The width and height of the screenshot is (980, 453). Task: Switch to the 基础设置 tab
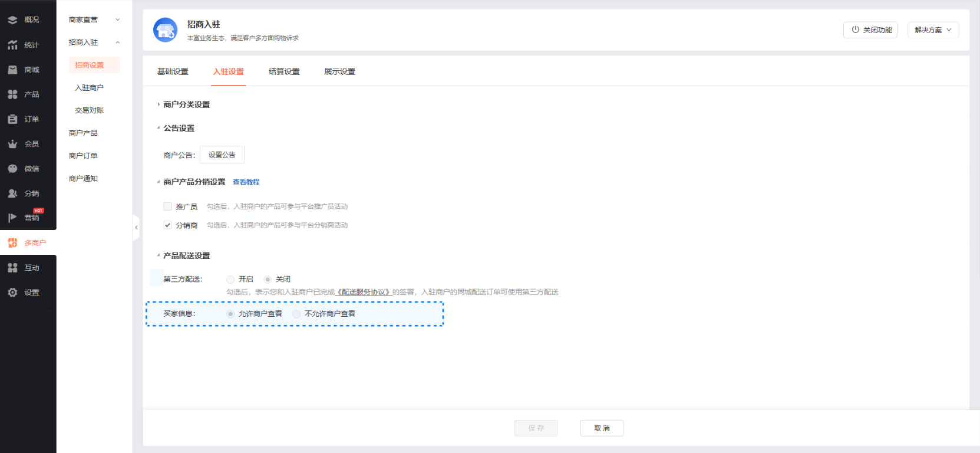point(173,71)
